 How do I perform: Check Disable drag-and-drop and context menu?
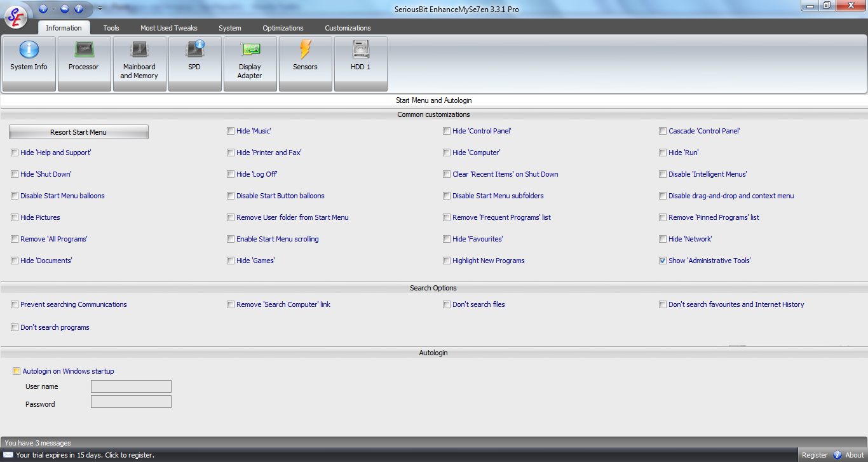click(x=663, y=196)
